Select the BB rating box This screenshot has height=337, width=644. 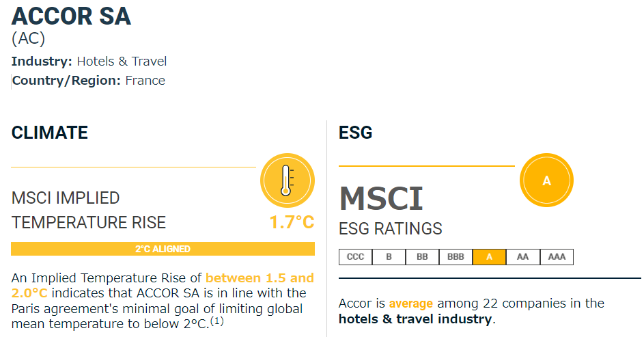point(422,257)
